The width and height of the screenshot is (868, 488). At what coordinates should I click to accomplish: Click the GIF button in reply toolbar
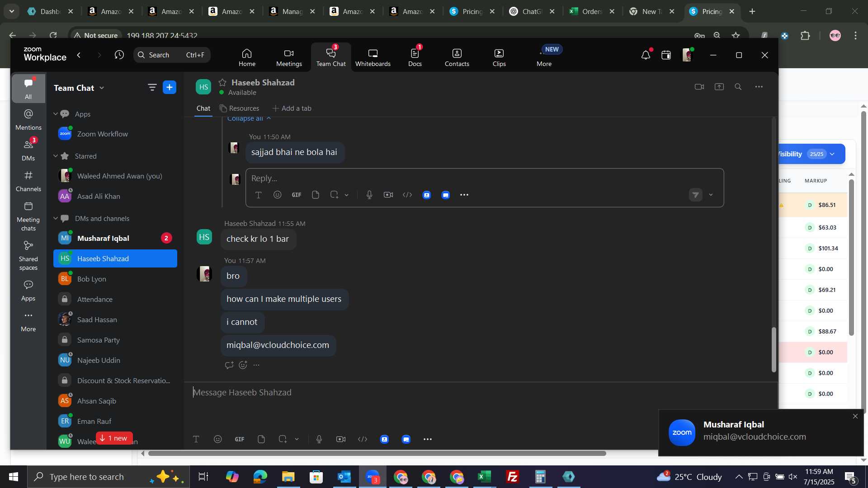pos(297,195)
